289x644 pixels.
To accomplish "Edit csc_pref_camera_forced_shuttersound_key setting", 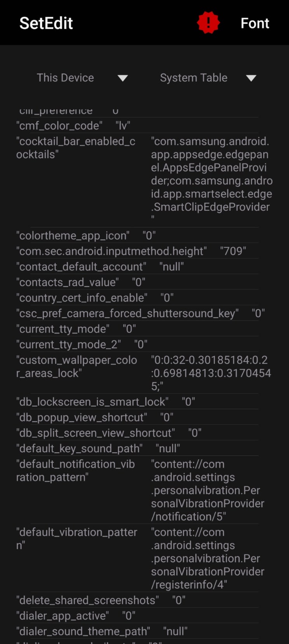I will [x=140, y=314].
